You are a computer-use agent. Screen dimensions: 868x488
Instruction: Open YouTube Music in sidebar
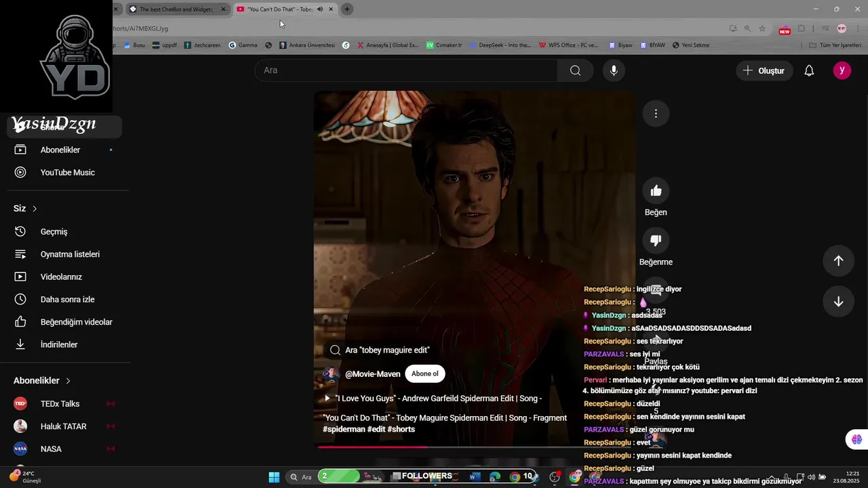(x=64, y=172)
